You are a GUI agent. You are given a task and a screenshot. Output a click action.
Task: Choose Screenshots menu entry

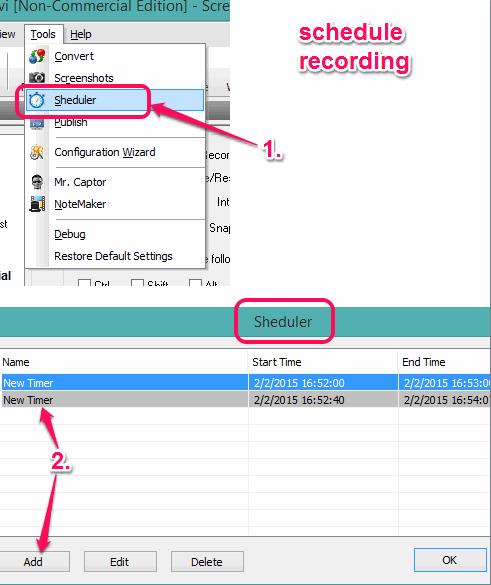pyautogui.click(x=115, y=78)
